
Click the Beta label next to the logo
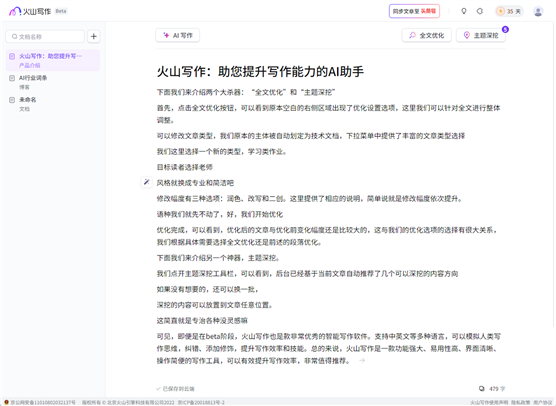[61, 11]
